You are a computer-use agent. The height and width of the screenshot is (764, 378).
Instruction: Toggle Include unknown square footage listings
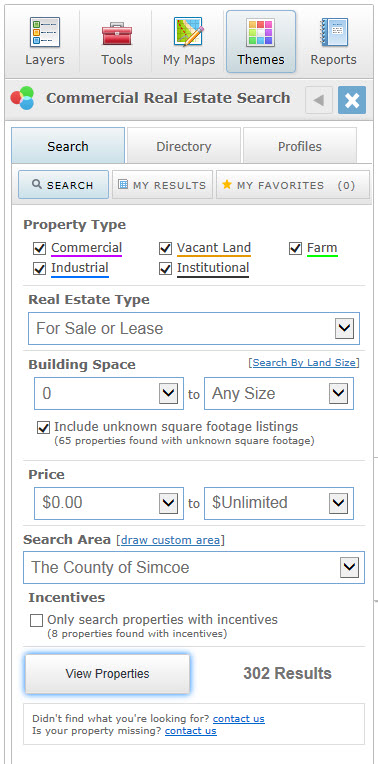tap(44, 428)
